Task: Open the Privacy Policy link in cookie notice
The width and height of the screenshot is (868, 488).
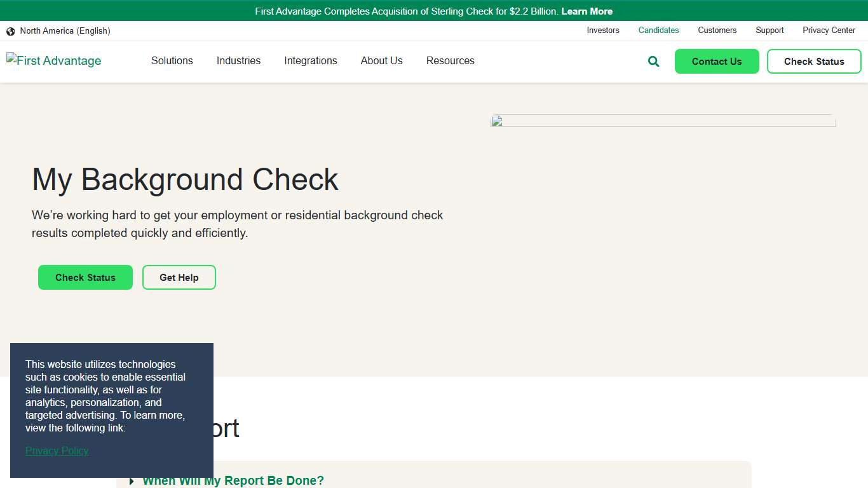Action: [57, 451]
